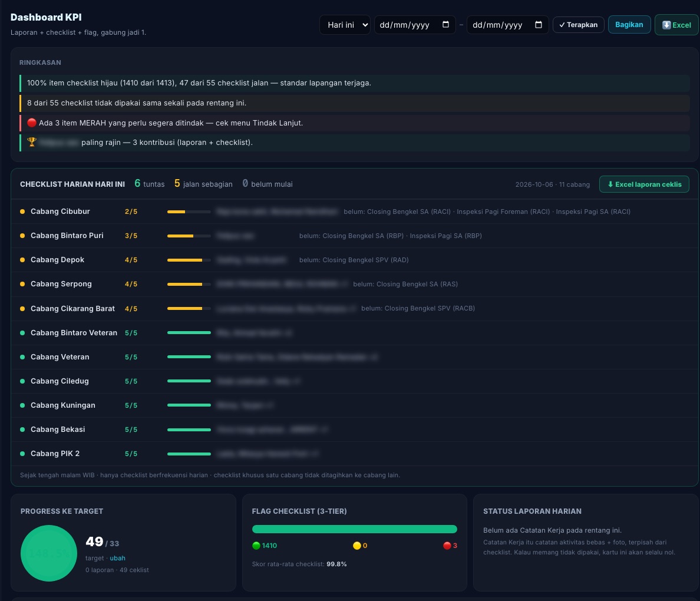This screenshot has width=700, height=601.
Task: Click the 49 / 33 target value
Action: (x=103, y=541)
